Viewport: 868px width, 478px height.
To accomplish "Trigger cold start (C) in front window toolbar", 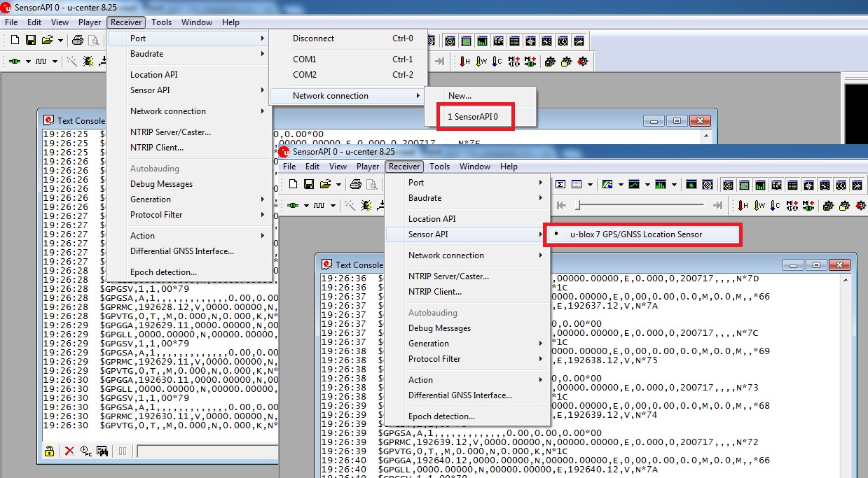I will [x=775, y=205].
